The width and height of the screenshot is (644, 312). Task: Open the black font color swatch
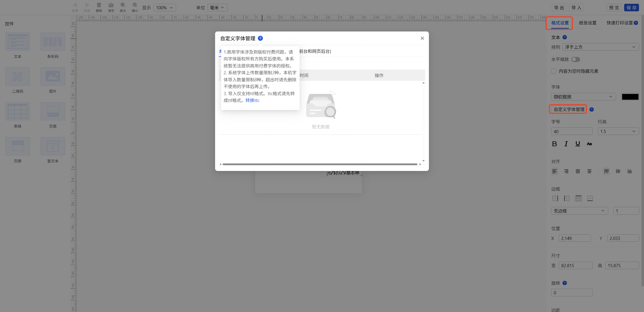(630, 97)
